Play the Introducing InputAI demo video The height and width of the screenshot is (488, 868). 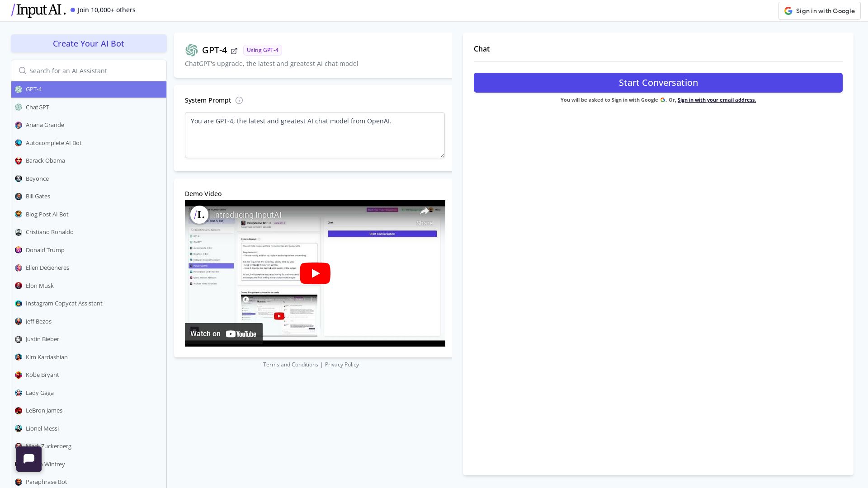coord(315,273)
